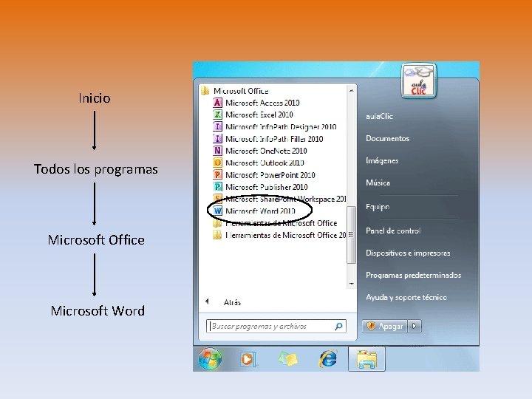Select Microsoft SharePoint Workspace text

coord(286,199)
